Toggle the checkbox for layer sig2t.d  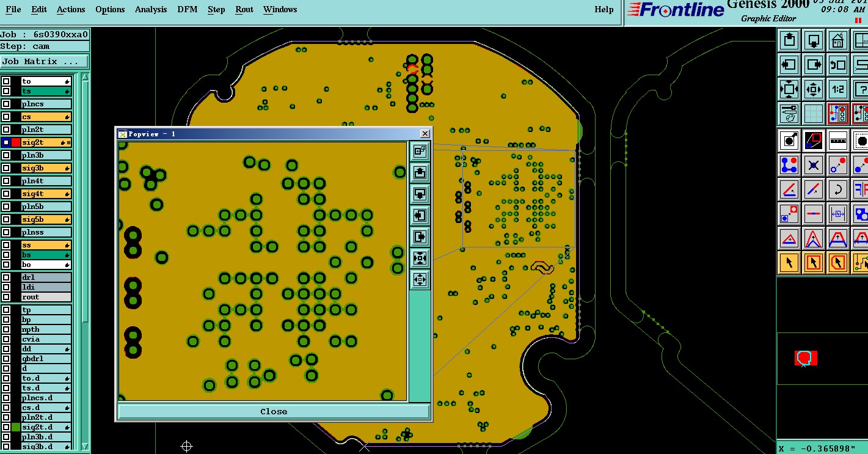coord(6,427)
